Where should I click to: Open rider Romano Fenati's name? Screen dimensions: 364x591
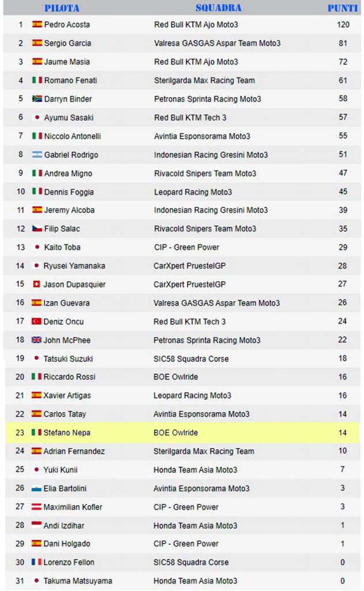pyautogui.click(x=70, y=80)
